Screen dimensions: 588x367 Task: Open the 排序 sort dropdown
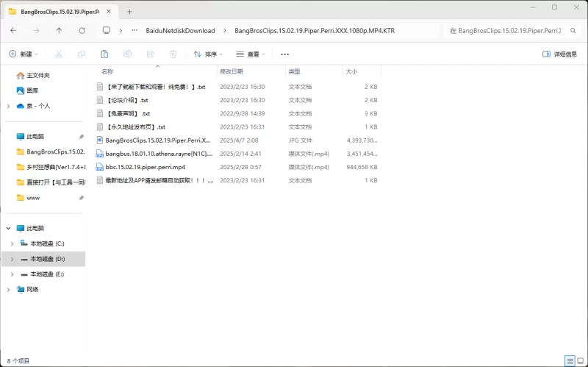209,54
